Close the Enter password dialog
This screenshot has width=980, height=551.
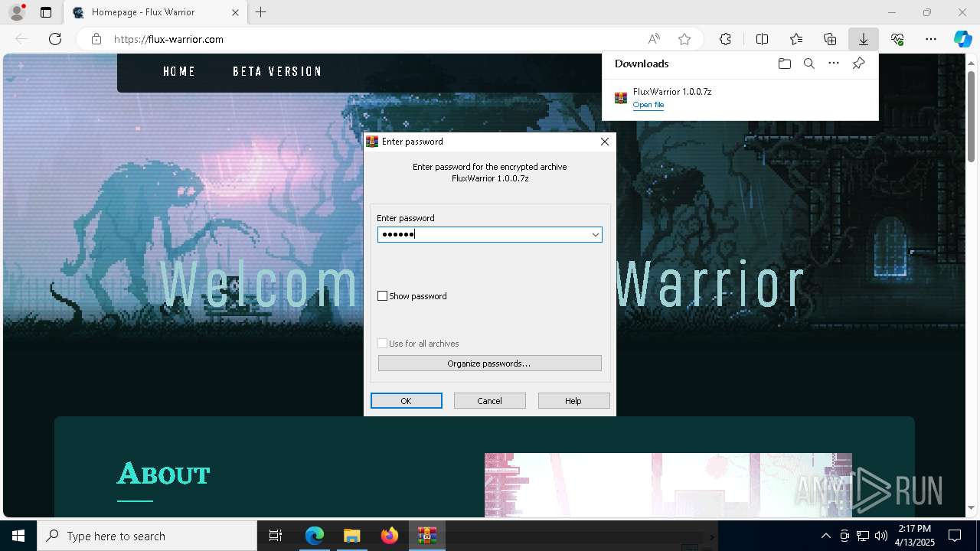tap(605, 142)
